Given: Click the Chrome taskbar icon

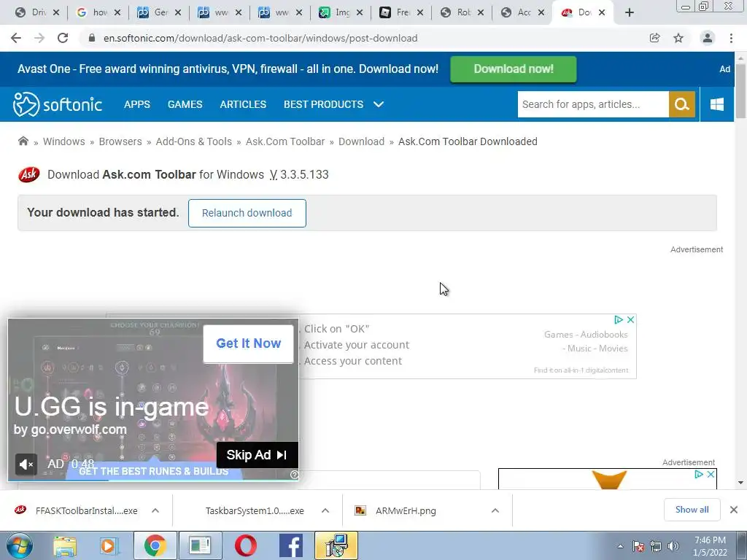Looking at the screenshot, I should pos(155,545).
